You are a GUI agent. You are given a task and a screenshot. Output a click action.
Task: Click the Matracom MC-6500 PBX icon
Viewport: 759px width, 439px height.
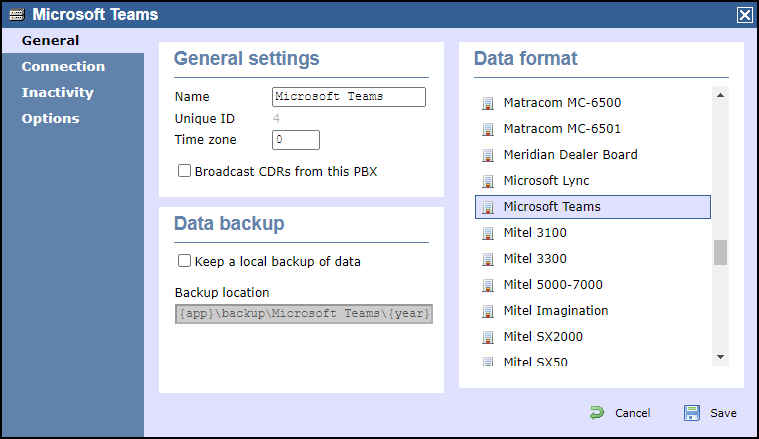pos(487,103)
